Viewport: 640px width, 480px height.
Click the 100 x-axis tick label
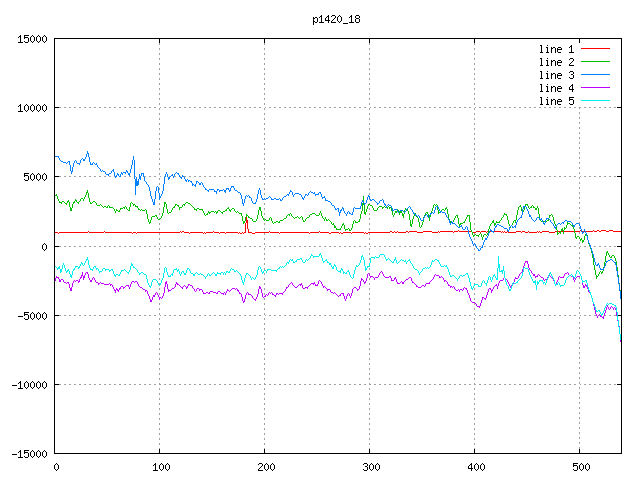(x=160, y=466)
